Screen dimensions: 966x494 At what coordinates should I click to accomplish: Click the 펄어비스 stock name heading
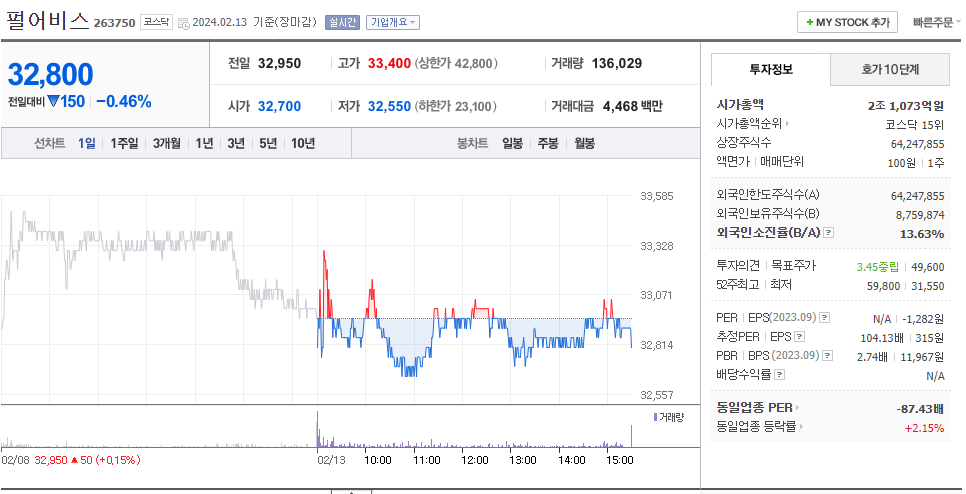click(47, 21)
